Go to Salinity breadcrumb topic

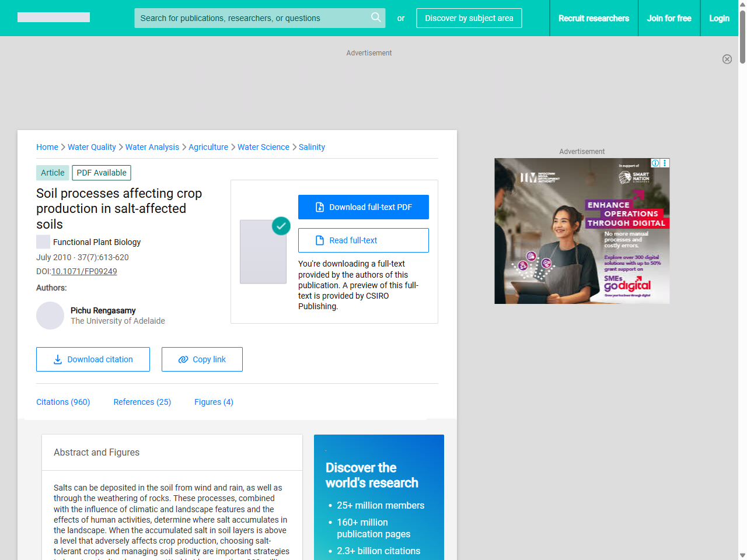click(x=312, y=147)
